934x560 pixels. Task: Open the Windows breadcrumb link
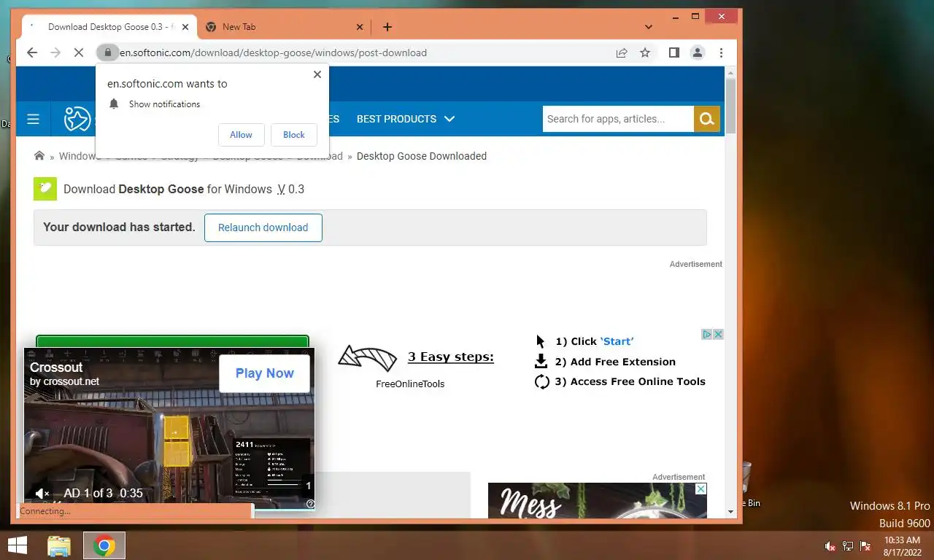[x=78, y=156]
